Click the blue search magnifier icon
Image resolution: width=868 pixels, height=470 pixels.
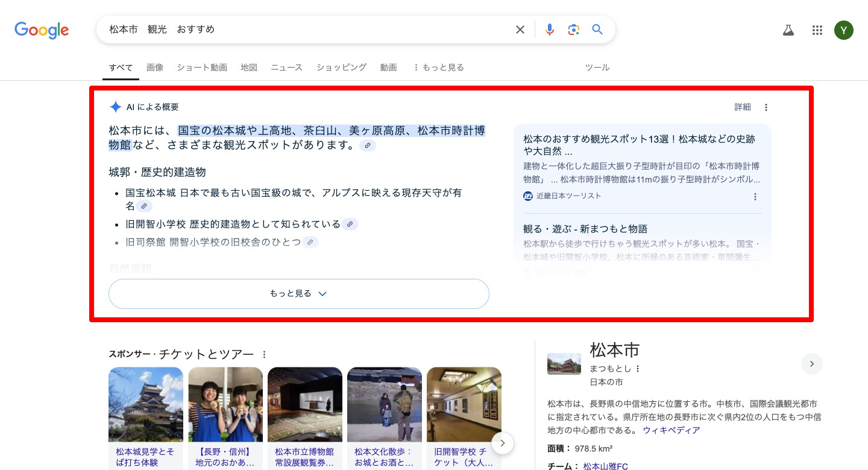click(597, 30)
